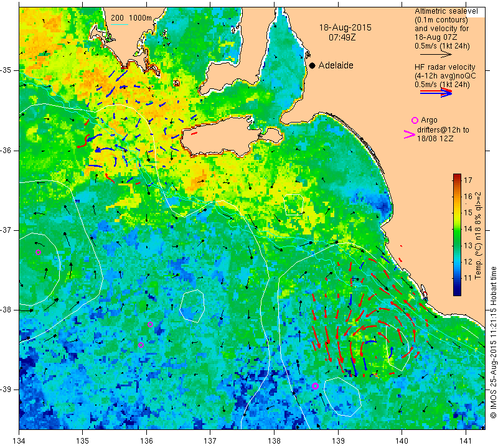Screen dimensions: 498x448
Task: Click the latitude axis label -38
Action: coord(6,310)
